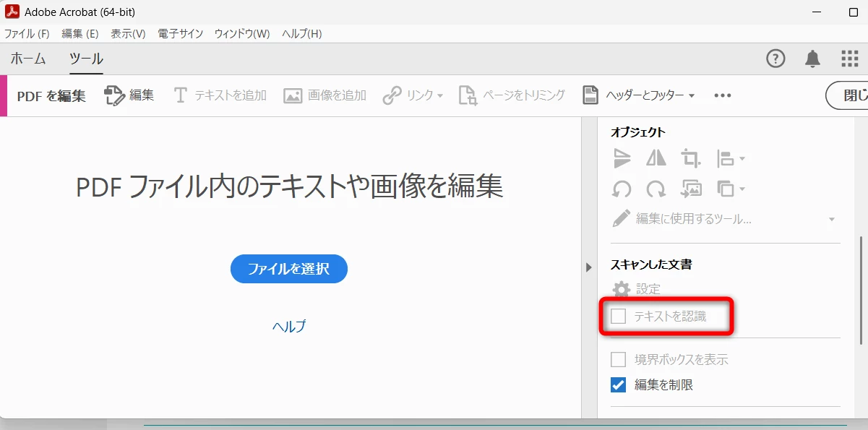Select the 編集 edit tool
868x430 pixels.
tap(129, 95)
